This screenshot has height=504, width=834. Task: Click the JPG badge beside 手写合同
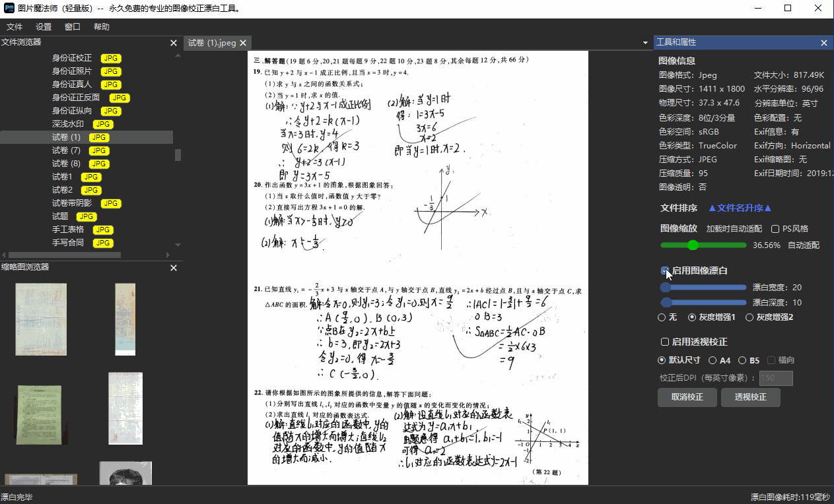(x=102, y=243)
